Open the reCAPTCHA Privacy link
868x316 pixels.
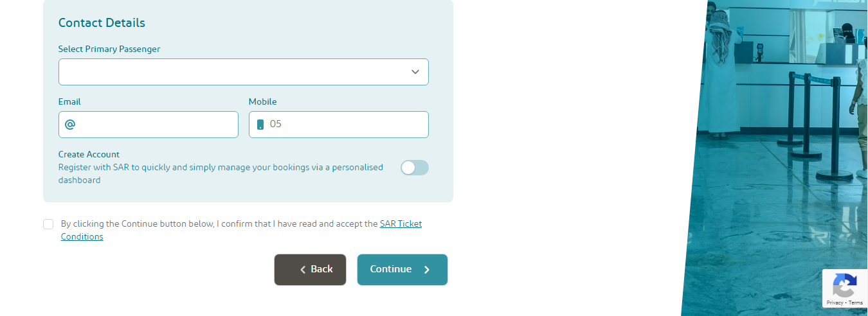point(835,303)
